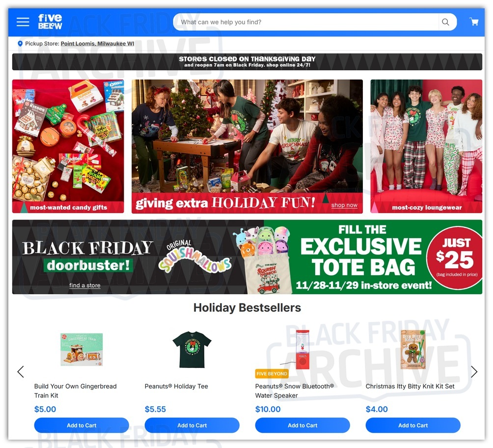The image size is (493, 448).
Task: View the Peanuts Holiday Tee image
Action: click(x=192, y=350)
